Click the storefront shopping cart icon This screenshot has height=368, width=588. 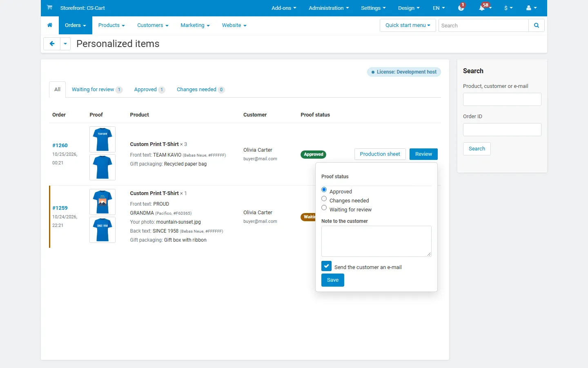tap(49, 7)
